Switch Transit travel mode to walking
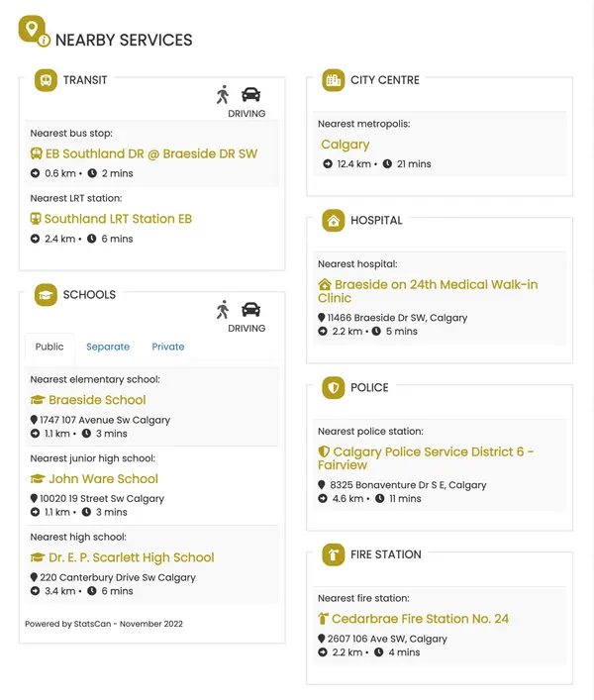The width and height of the screenshot is (594, 700). [x=223, y=95]
